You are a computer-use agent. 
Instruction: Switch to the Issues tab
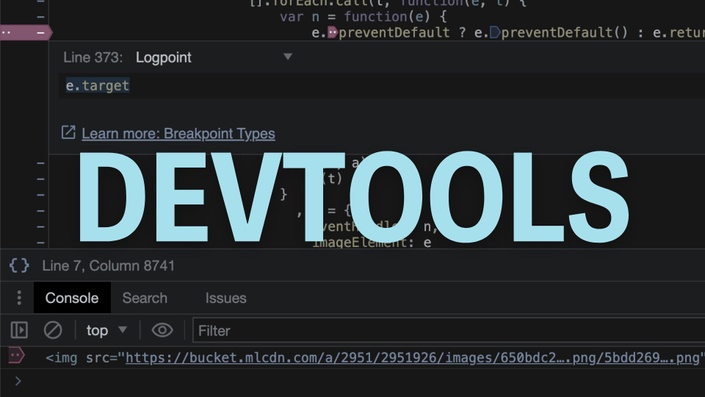pyautogui.click(x=226, y=298)
